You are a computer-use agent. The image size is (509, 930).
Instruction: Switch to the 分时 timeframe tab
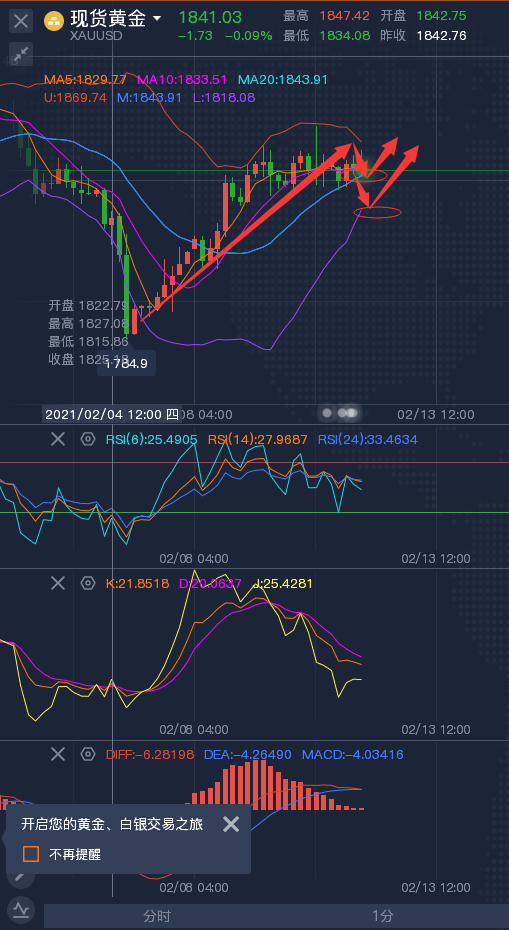tap(157, 916)
